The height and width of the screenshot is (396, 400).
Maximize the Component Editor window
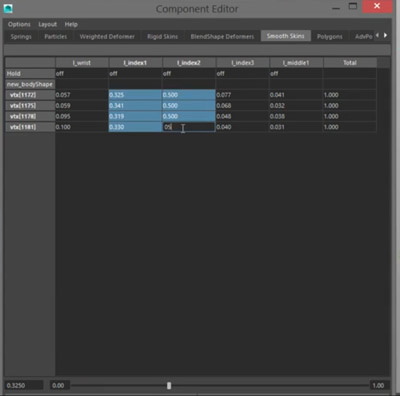pos(353,7)
